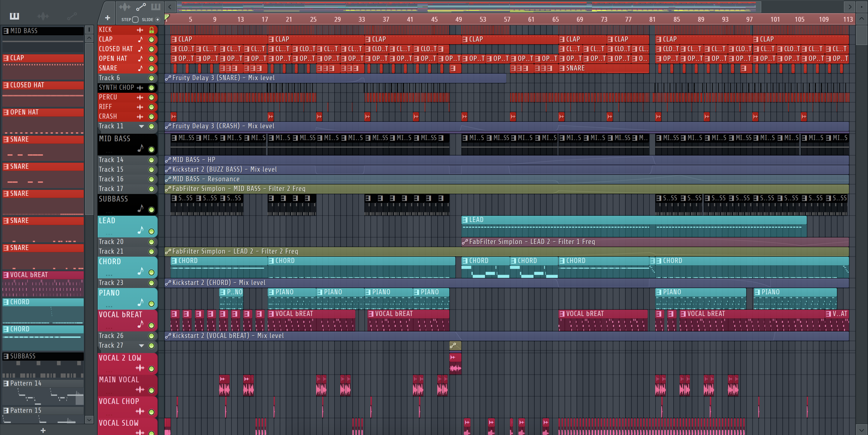Click the playlist overview minimap scrollbar
The width and height of the screenshot is (868, 435).
pos(468,7)
